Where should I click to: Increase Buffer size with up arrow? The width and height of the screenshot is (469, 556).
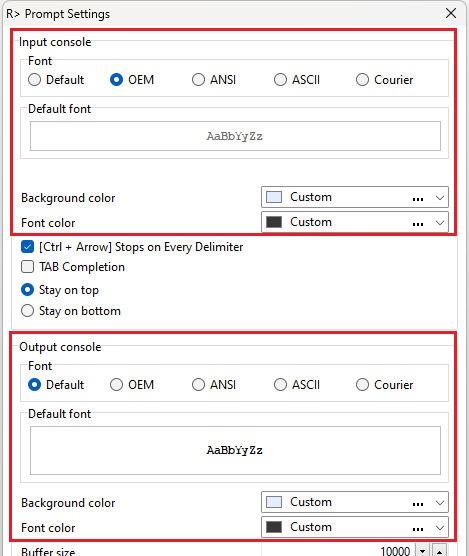(439, 551)
